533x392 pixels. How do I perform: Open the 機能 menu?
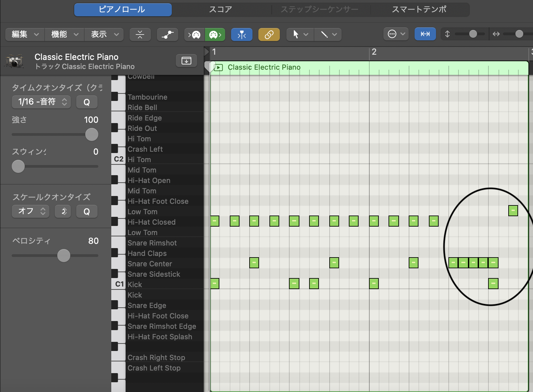(x=64, y=34)
